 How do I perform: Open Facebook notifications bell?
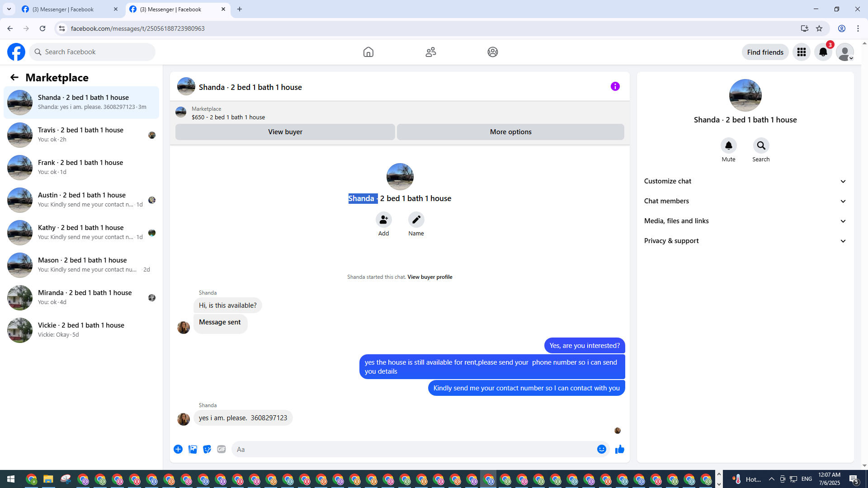pyautogui.click(x=823, y=52)
